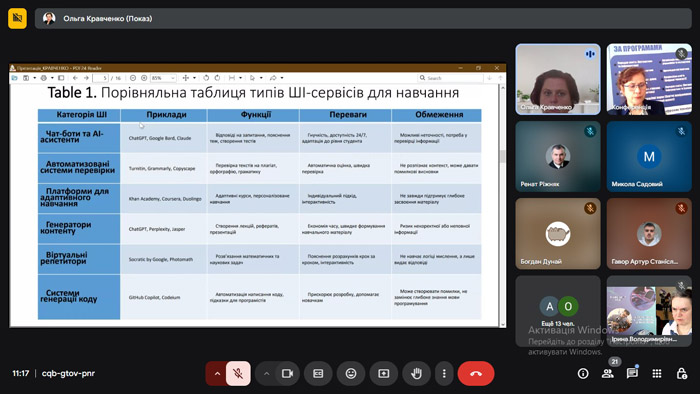Turn on captions
700x394 pixels.
point(318,373)
